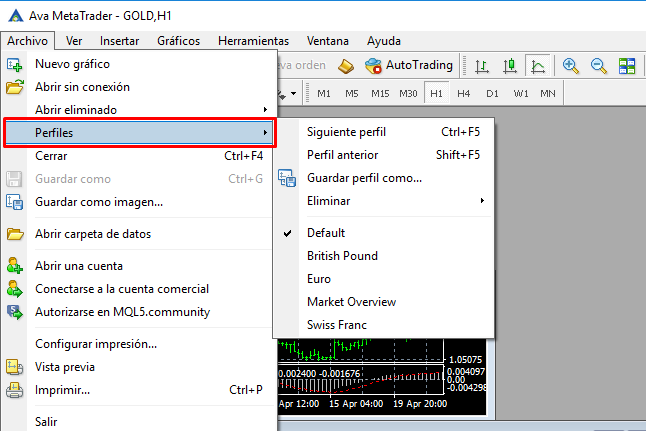
Task: Click the Abrir una cuenta user icon
Action: (x=14, y=266)
